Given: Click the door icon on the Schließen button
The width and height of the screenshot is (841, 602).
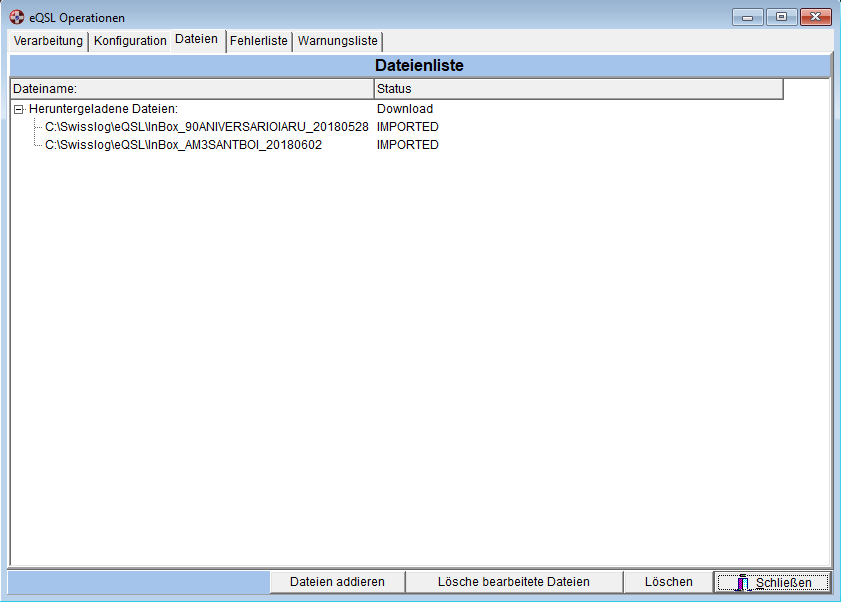Looking at the screenshot, I should pos(742,582).
